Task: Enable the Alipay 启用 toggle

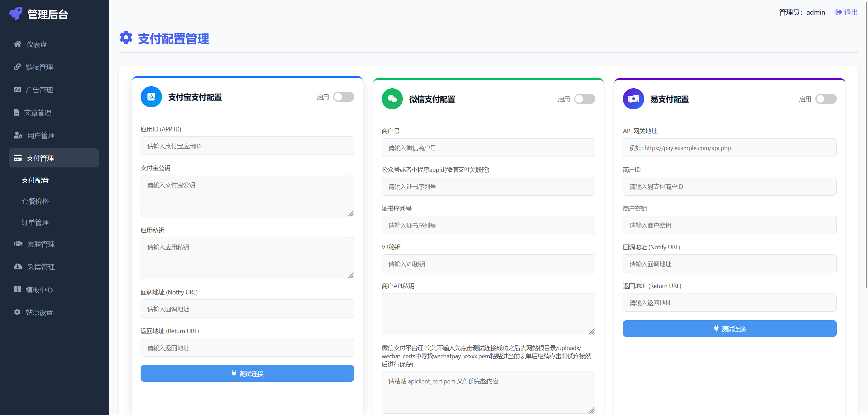Action: [344, 97]
